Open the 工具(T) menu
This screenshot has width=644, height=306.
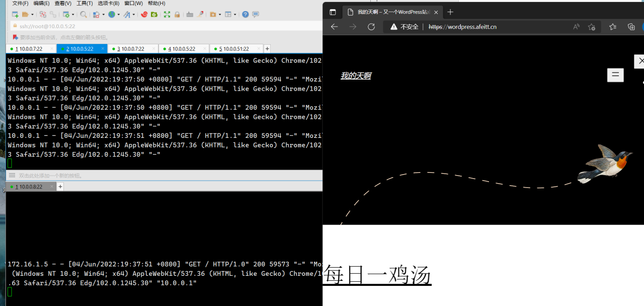pyautogui.click(x=85, y=4)
